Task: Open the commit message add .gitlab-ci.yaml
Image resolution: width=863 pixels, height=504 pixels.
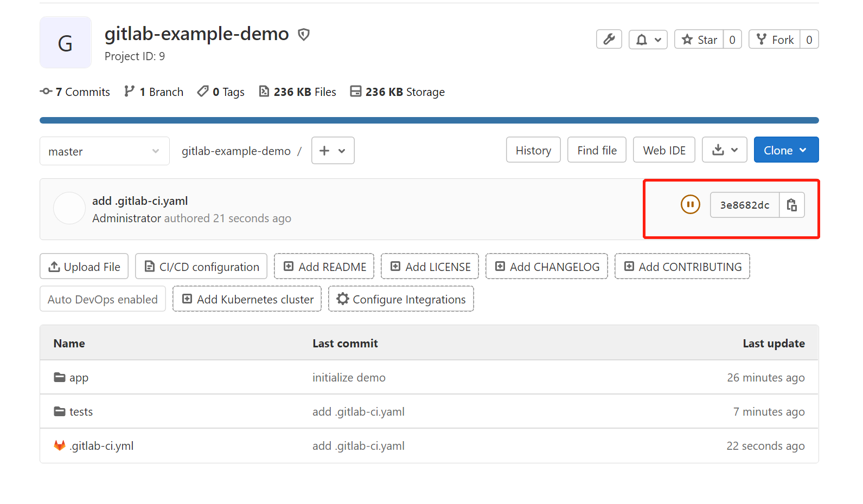Action: point(140,201)
